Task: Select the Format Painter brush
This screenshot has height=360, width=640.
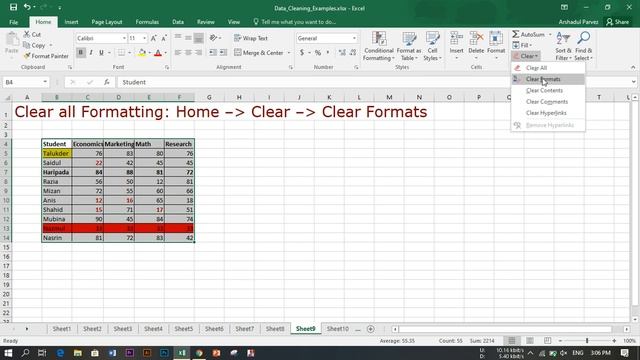Action: [x=27, y=56]
